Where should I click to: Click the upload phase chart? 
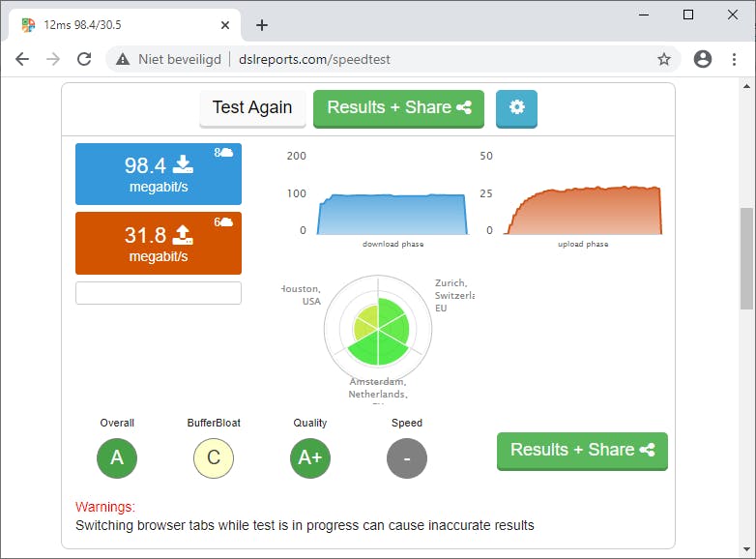582,210
